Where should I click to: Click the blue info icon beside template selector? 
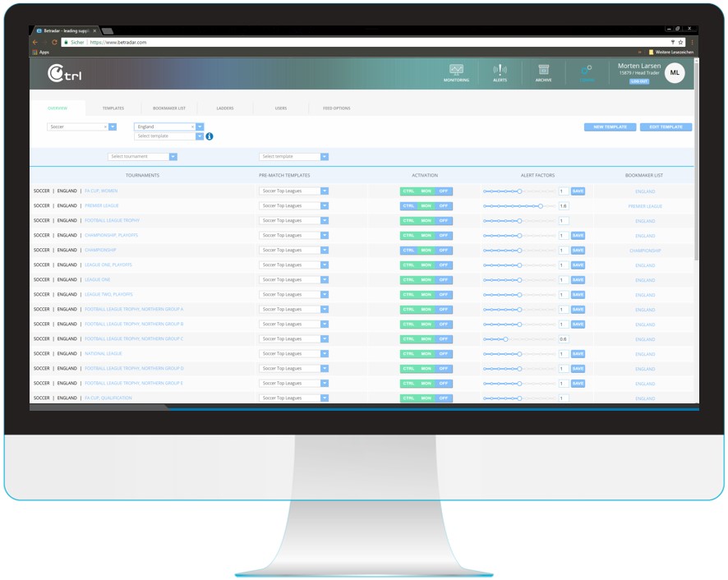pos(210,136)
